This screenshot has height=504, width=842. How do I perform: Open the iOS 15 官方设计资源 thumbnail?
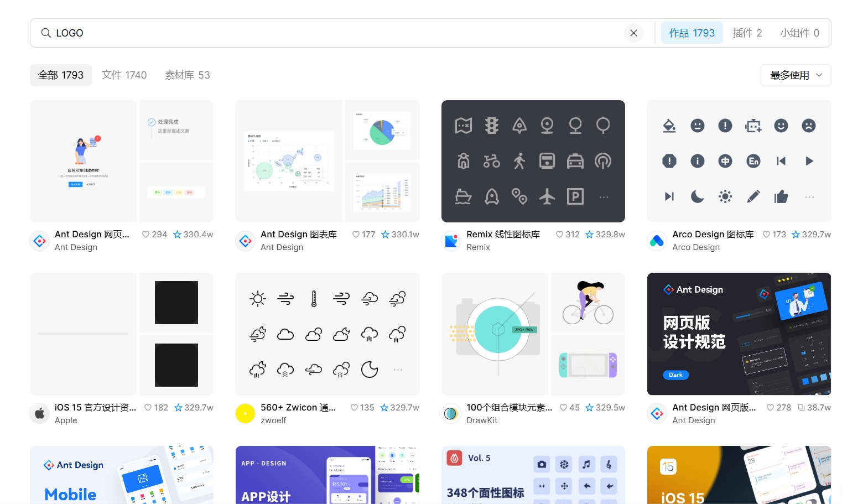tap(122, 334)
